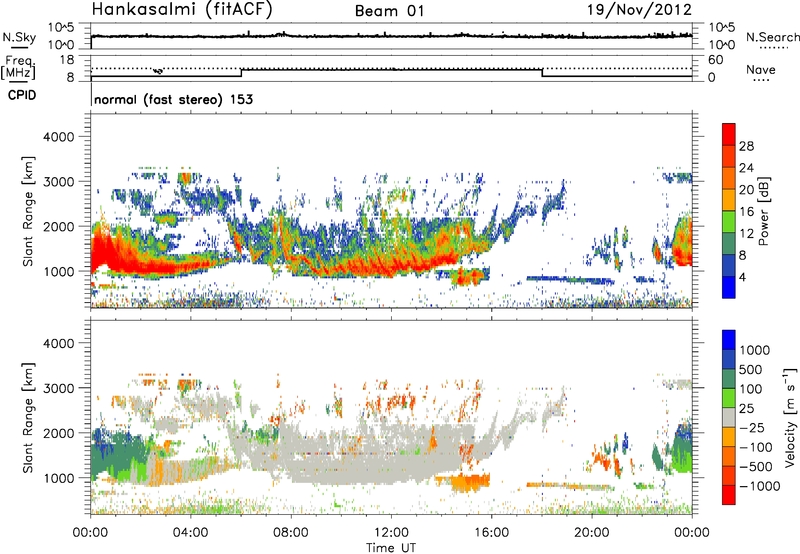Click the dotted line sample under N.Search
This screenshot has height=554, width=800.
(x=774, y=48)
